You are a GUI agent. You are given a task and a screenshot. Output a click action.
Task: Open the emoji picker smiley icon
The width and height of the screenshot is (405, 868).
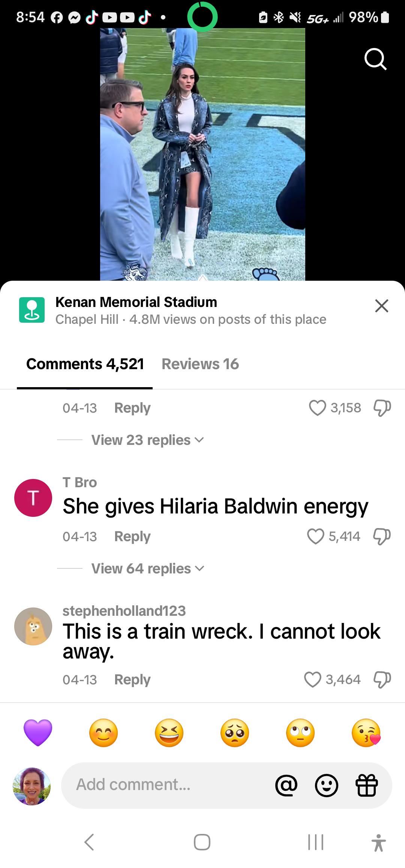click(x=326, y=785)
